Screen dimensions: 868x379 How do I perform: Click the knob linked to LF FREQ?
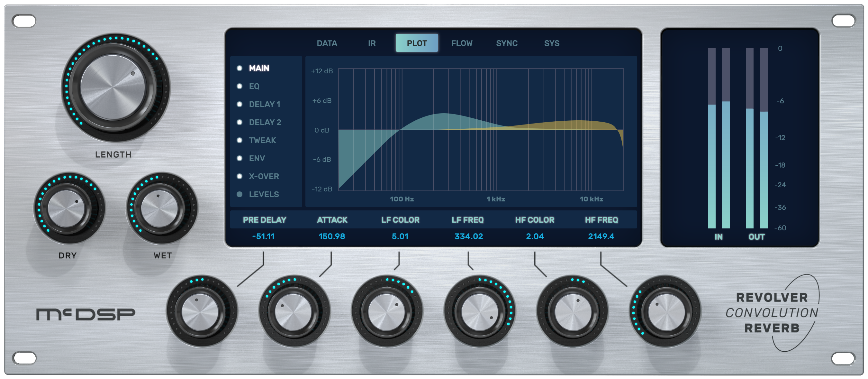tap(479, 311)
